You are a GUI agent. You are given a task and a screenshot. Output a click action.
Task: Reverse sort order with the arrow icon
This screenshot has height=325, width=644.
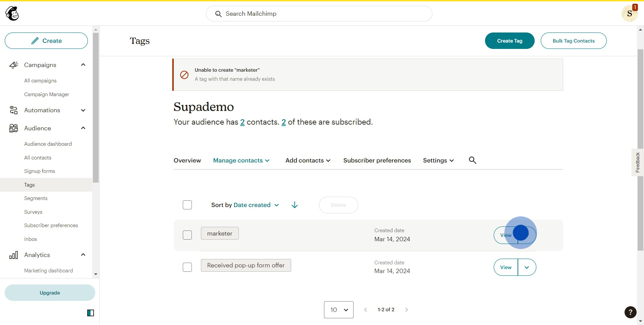[x=294, y=205]
